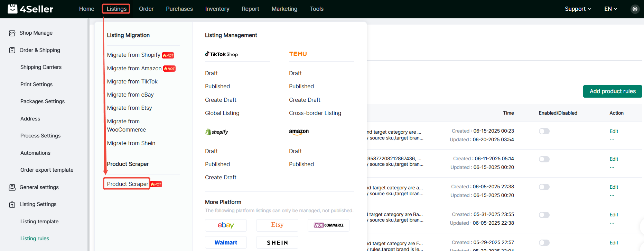Open the Home menu
Screen dimensions: 644x251
(x=86, y=9)
